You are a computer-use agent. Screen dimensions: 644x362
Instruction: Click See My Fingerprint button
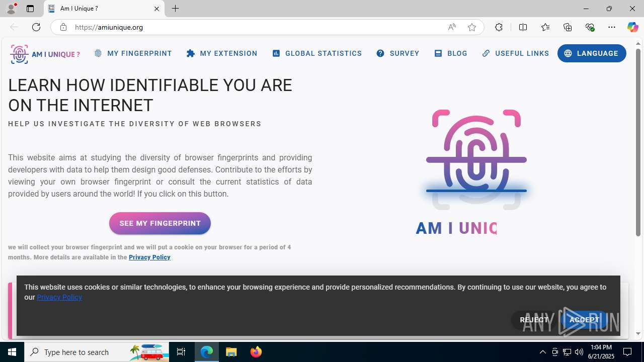pos(160,223)
